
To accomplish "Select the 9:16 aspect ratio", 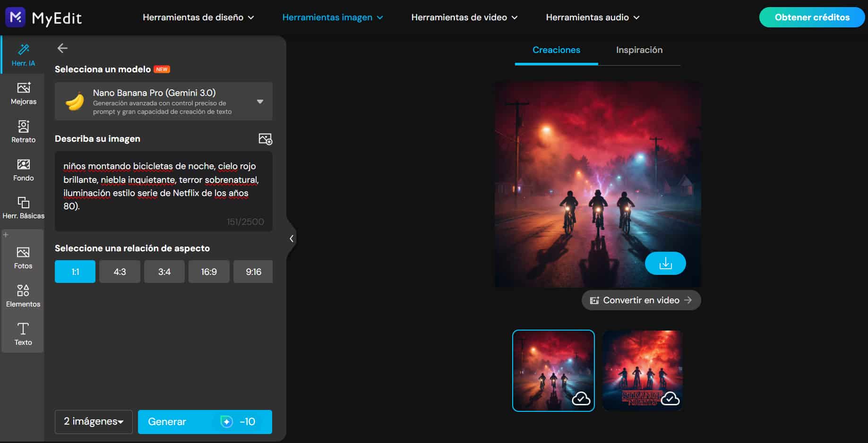I will tap(253, 272).
